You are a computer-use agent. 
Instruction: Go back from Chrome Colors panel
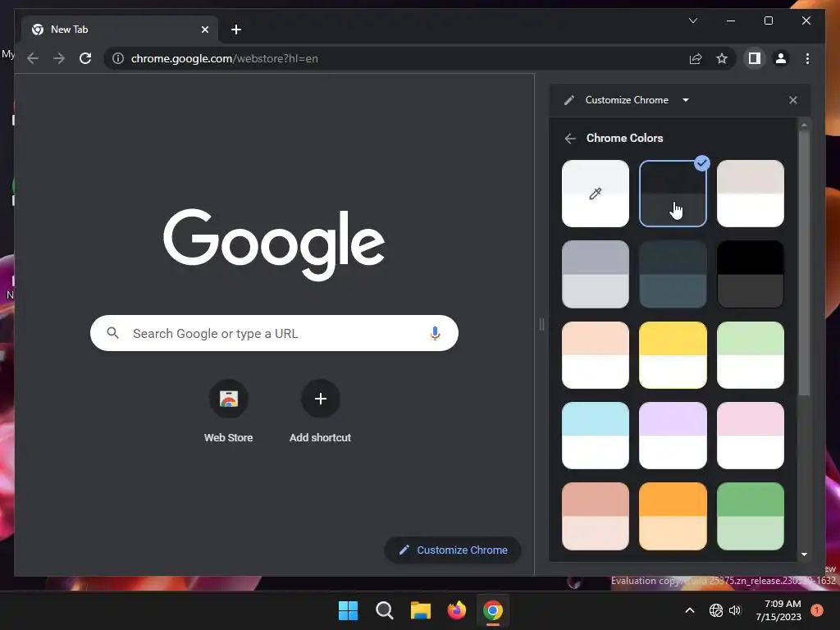coord(570,138)
